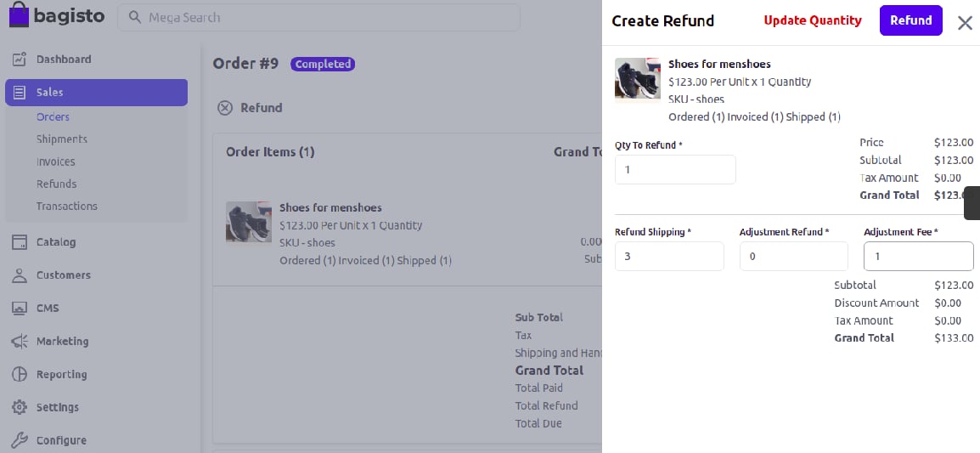Click the Configure wrench icon
The width and height of the screenshot is (980, 453).
20,440
